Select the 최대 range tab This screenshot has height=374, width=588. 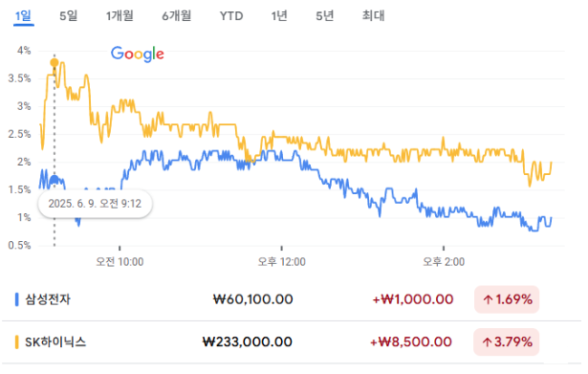coord(373,16)
